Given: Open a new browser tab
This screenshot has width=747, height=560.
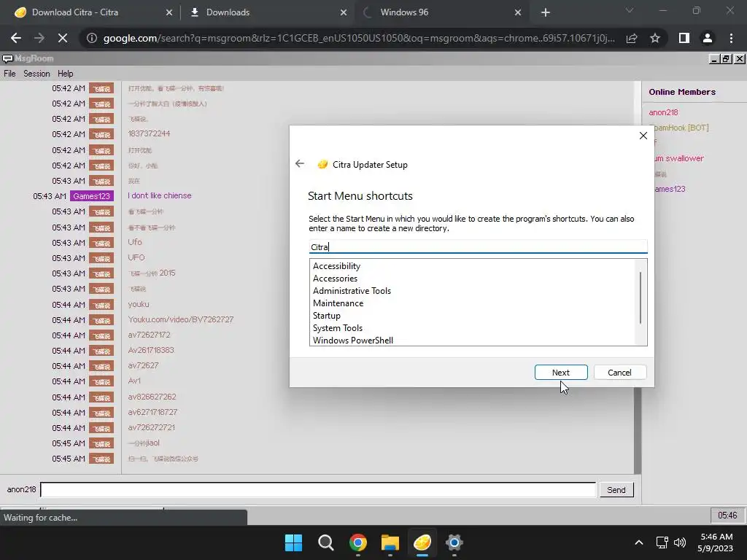Looking at the screenshot, I should pyautogui.click(x=546, y=12).
